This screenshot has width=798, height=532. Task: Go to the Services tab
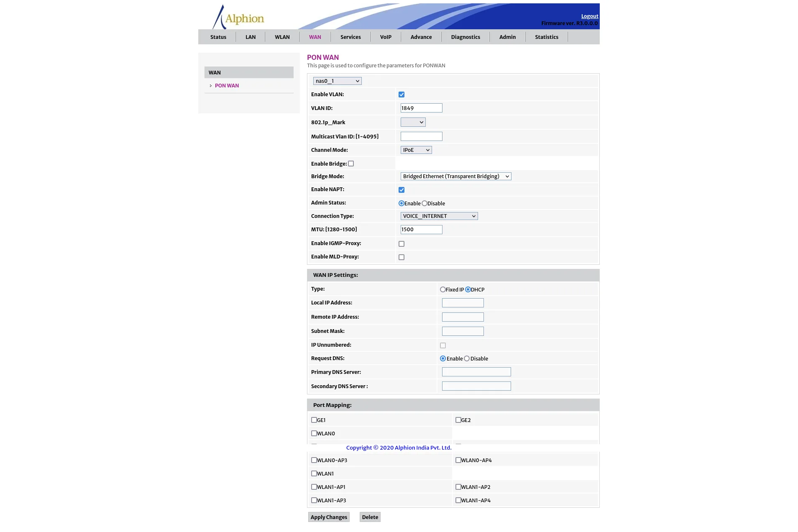tap(350, 37)
